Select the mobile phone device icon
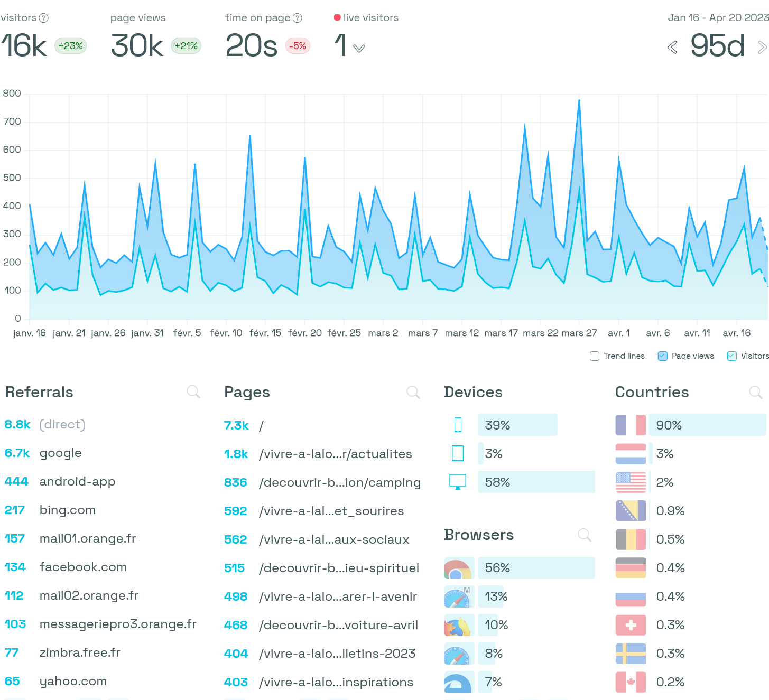The image size is (769, 700). point(458,425)
